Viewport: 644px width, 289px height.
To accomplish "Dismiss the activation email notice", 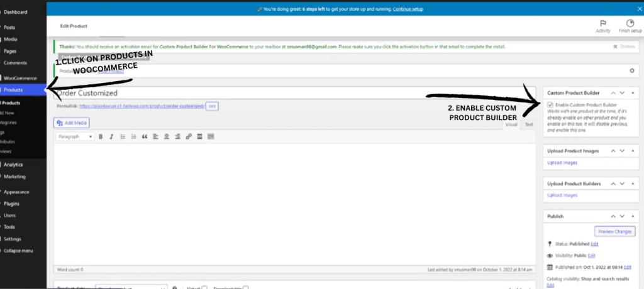I will coord(624,46).
